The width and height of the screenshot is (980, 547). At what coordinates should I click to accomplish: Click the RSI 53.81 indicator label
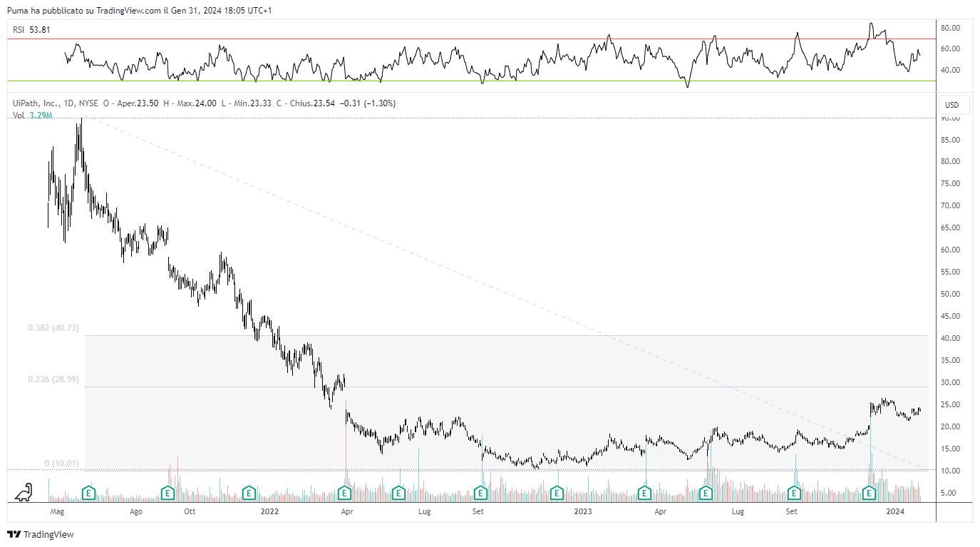pyautogui.click(x=30, y=30)
